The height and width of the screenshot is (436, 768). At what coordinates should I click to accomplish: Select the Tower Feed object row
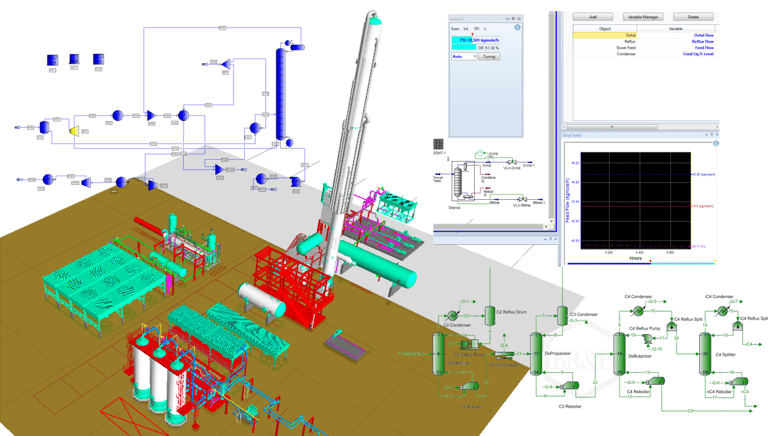605,48
